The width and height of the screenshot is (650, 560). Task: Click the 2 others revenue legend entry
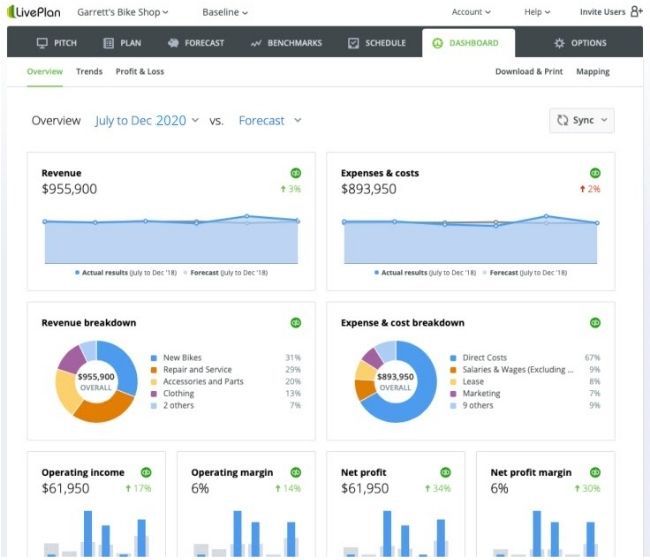tap(178, 405)
